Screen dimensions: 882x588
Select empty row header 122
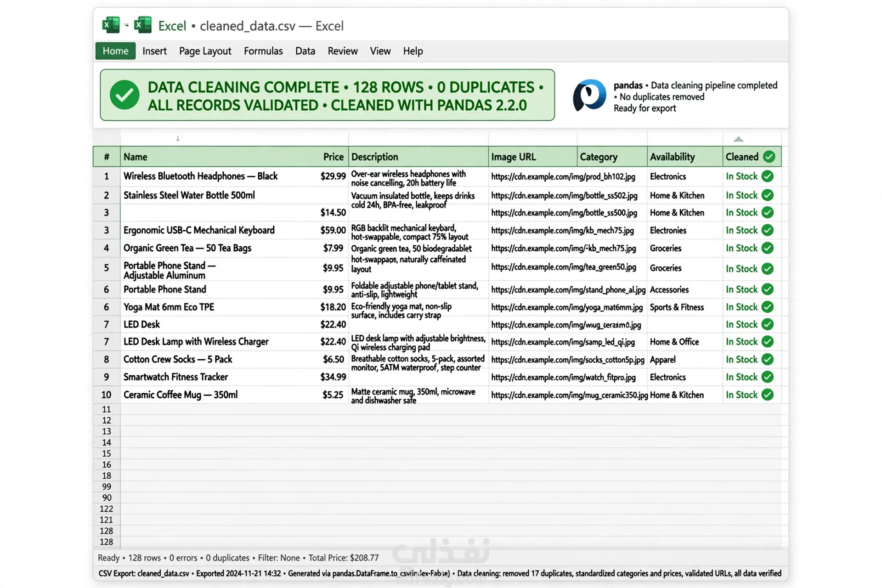(106, 509)
